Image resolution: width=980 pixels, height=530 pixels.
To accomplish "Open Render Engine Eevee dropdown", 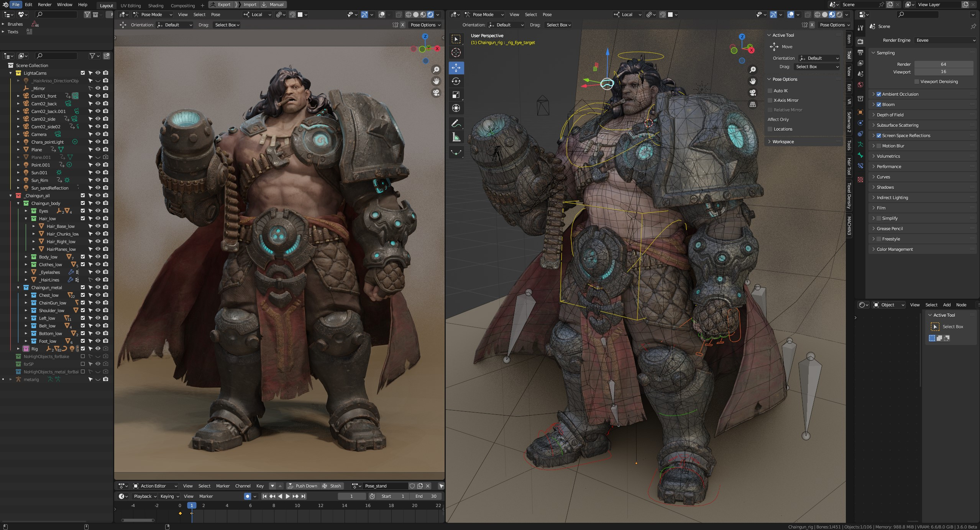I will [946, 40].
